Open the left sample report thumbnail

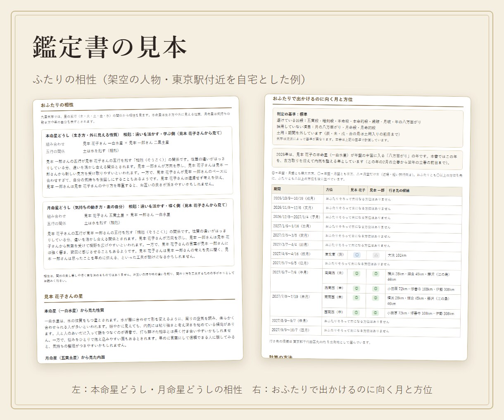[x=138, y=229]
